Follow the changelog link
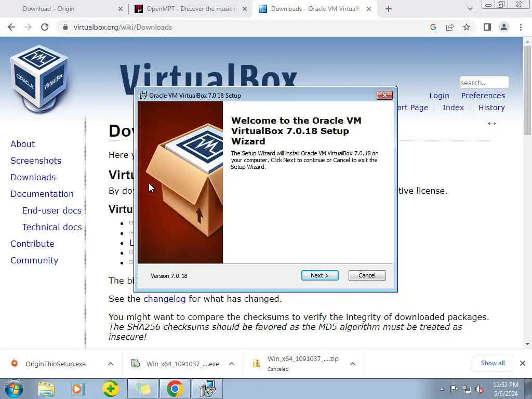 (165, 299)
